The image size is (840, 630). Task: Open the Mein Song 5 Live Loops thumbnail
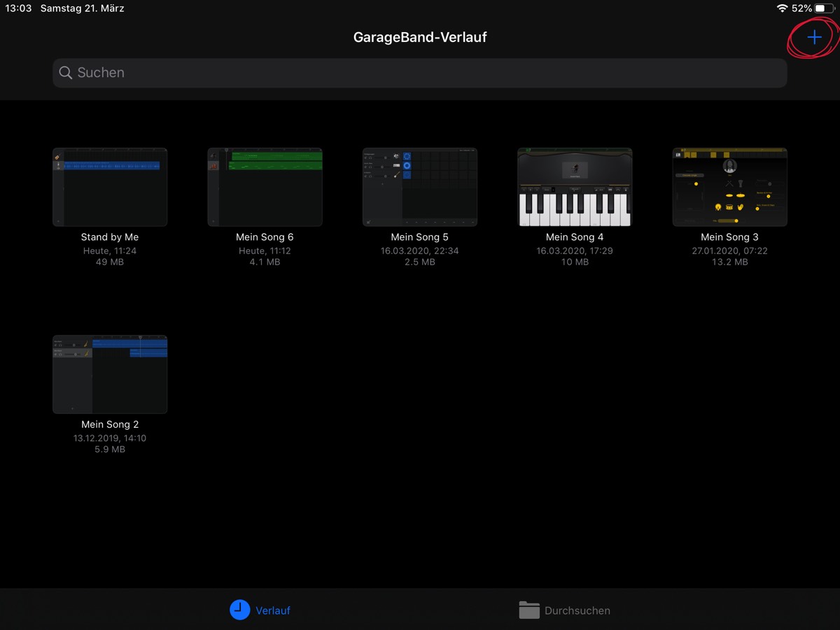point(420,187)
